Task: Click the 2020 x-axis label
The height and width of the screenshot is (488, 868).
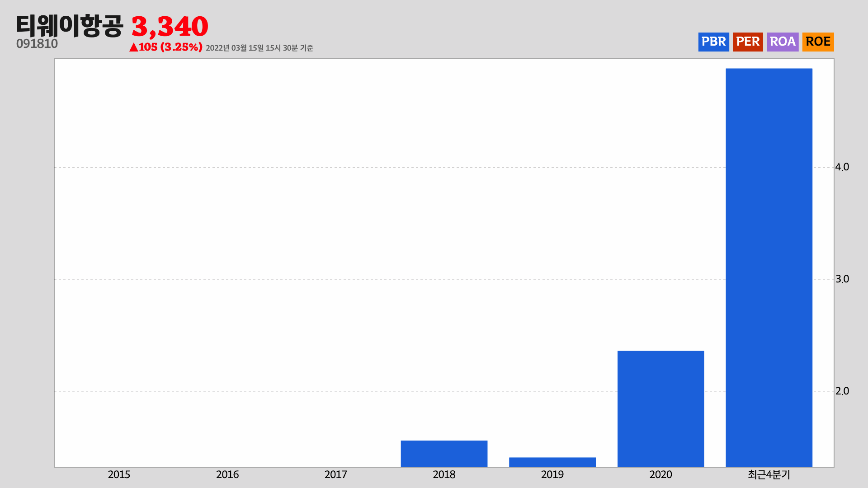Action: [660, 474]
